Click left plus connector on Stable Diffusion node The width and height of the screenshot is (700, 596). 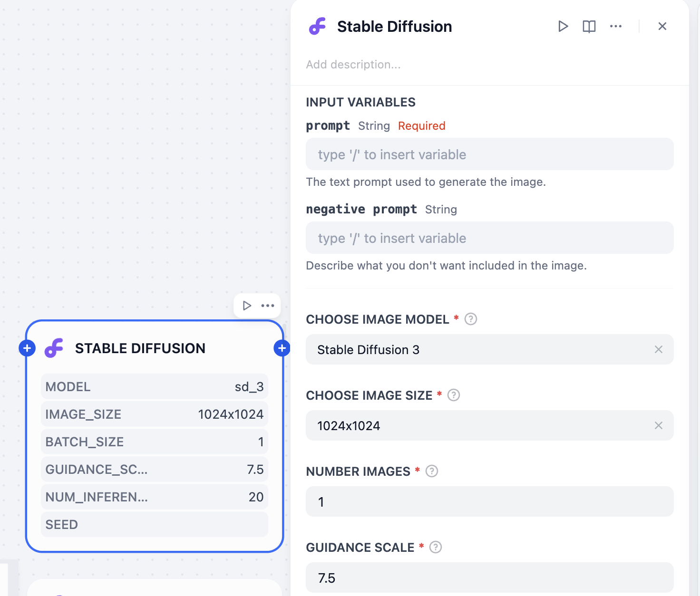(x=27, y=348)
